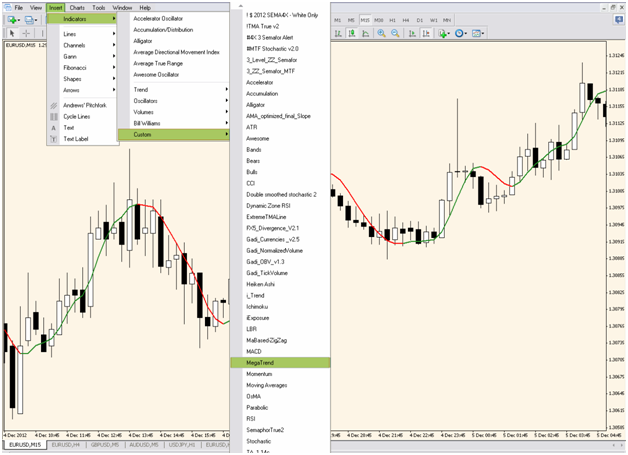628x455 pixels.
Task: Open the Charts menu
Action: point(76,7)
